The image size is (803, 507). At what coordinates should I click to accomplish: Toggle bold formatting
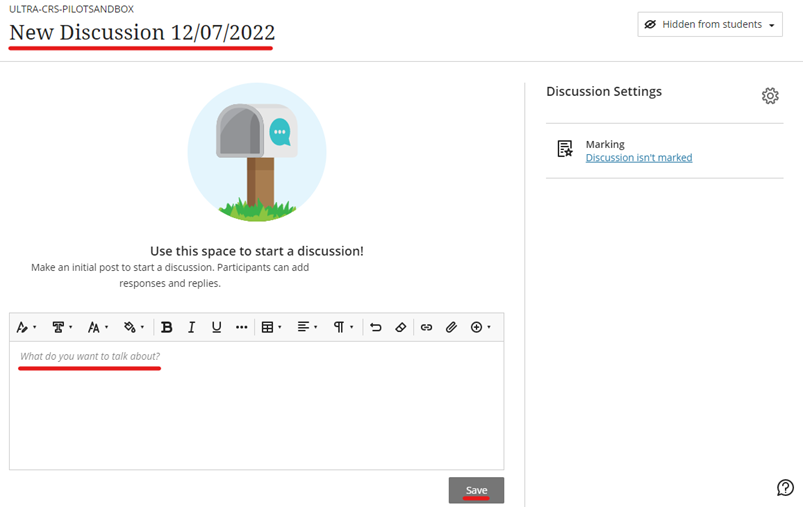[x=166, y=327]
